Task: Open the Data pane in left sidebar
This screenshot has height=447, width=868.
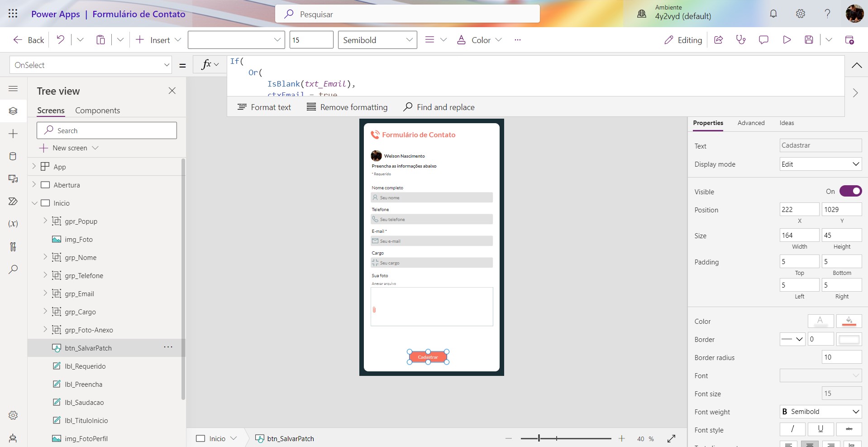Action: tap(13, 156)
